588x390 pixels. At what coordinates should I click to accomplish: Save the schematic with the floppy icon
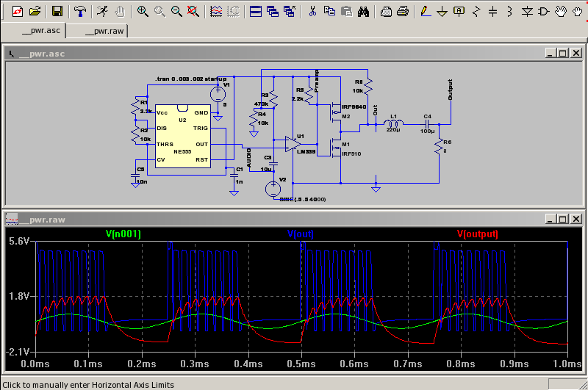(x=57, y=12)
